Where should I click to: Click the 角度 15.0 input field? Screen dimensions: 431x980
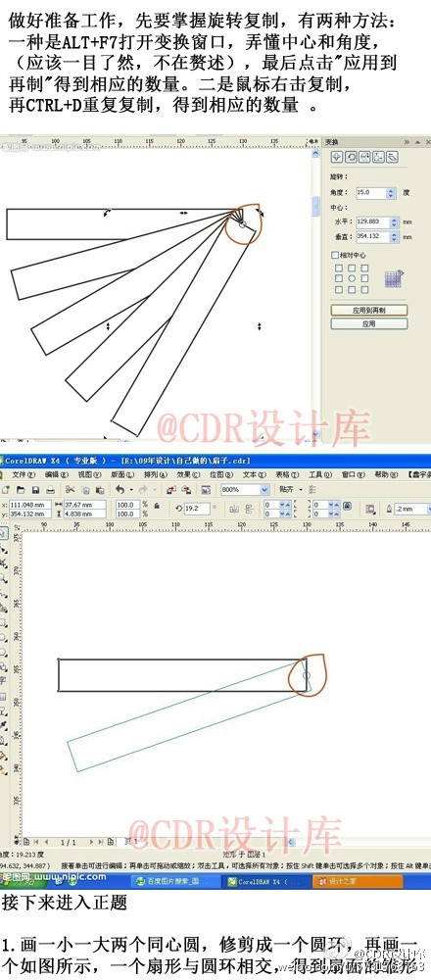(x=371, y=194)
